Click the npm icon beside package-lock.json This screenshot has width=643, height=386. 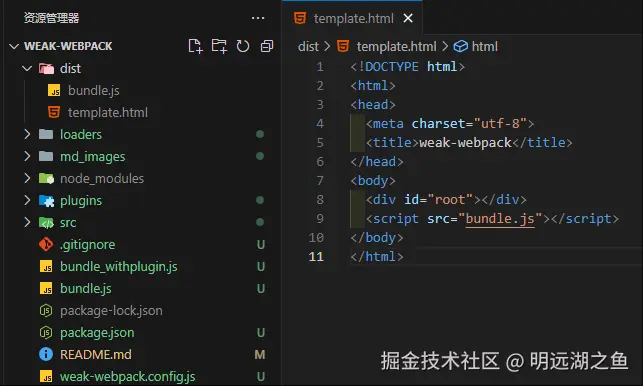point(46,311)
